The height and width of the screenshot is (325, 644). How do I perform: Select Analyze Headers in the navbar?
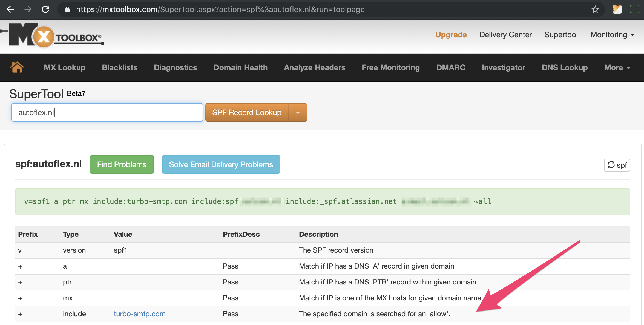315,68
